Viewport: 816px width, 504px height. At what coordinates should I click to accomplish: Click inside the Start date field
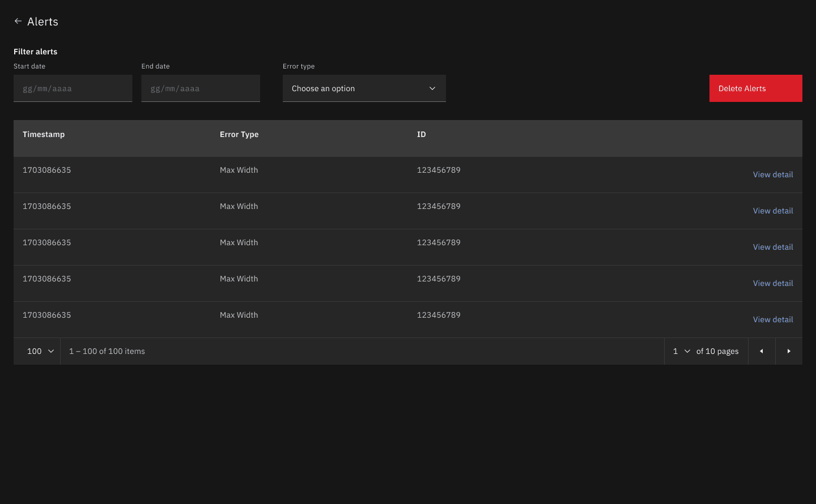[73, 88]
